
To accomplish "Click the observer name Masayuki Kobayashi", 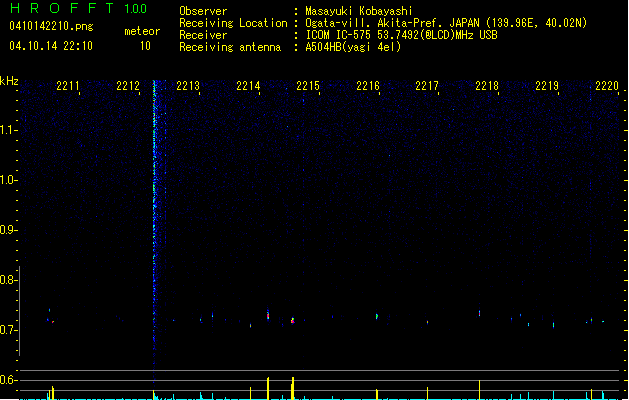I will coord(359,11).
